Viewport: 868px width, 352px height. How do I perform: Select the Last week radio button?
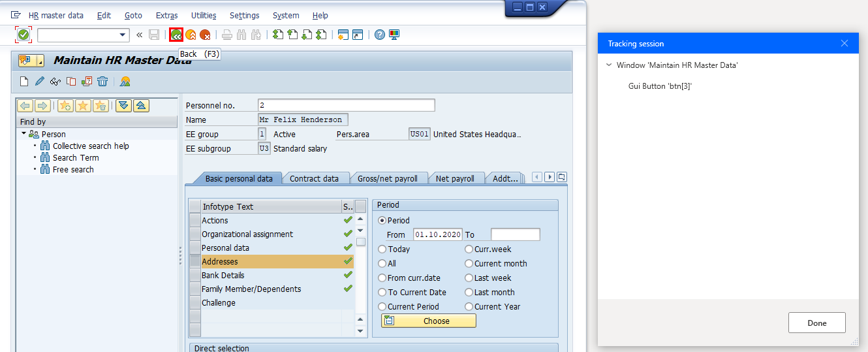click(469, 278)
